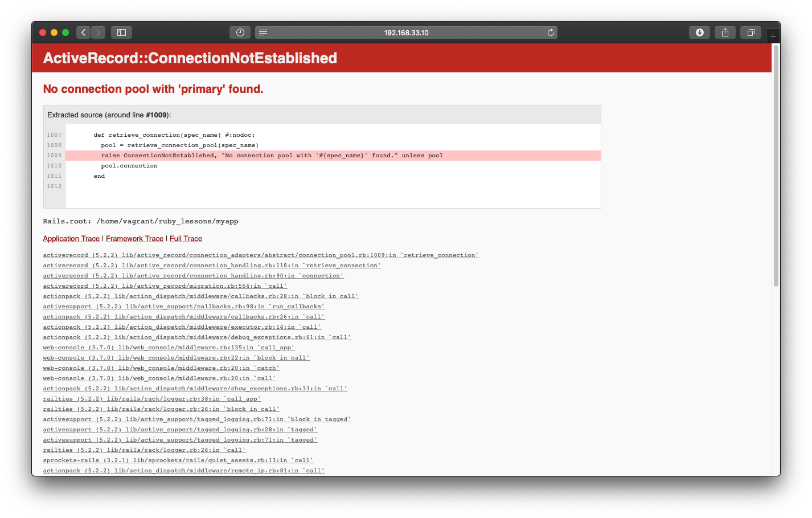Close the Safari window

(43, 32)
